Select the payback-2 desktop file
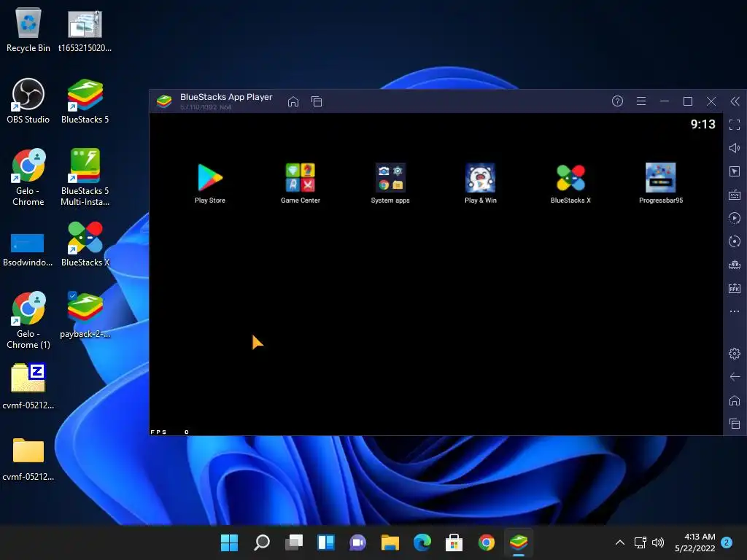This screenshot has height=560, width=747. [x=85, y=315]
